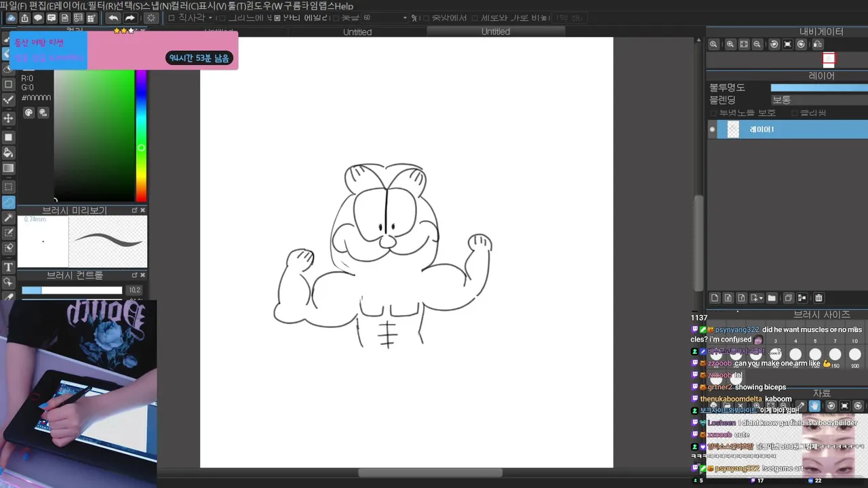Select the Fill rectangle shape tool
Viewport: 868px width, 488px height.
[x=8, y=137]
